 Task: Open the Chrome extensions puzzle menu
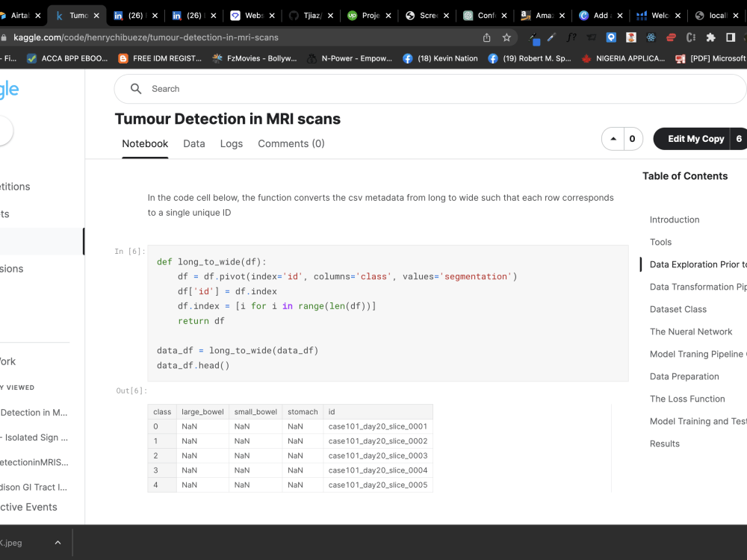point(711,37)
